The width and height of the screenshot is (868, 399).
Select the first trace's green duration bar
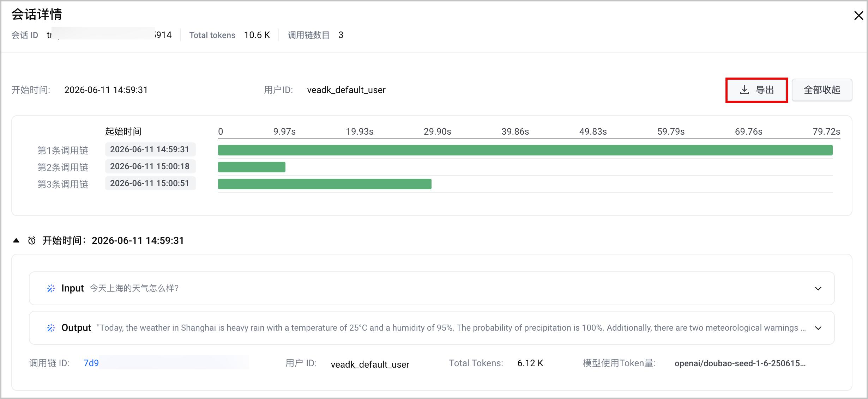tap(525, 150)
